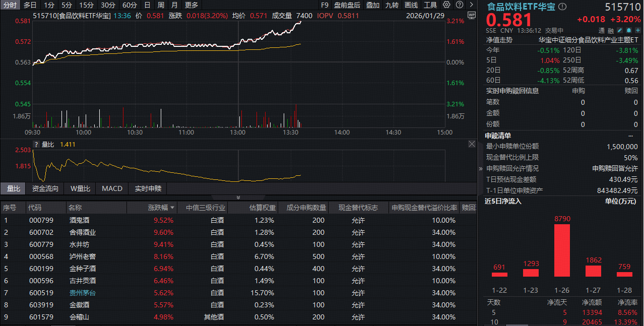Click the question mark beside 量比 label
This screenshot has height=326, width=644.
36,145
